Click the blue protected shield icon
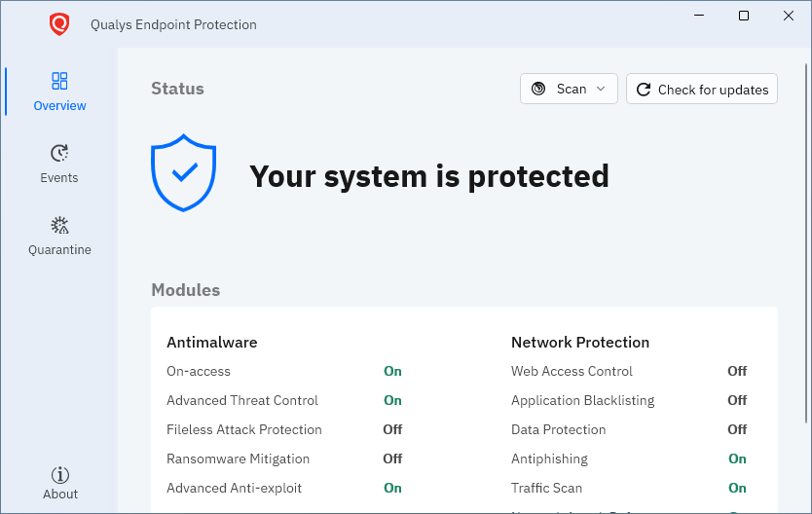The image size is (812, 514). tap(183, 173)
